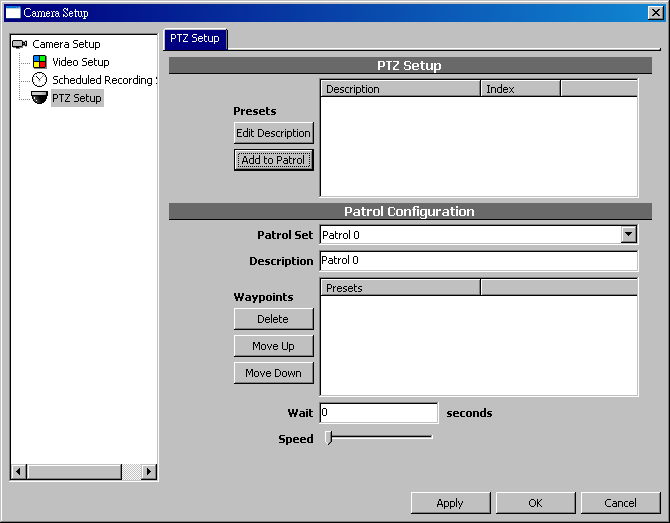The image size is (670, 523).
Task: Delete the selected waypoint
Action: 273,319
